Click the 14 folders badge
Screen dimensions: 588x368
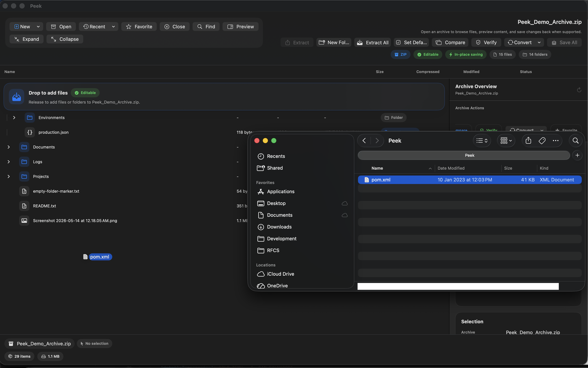point(535,55)
